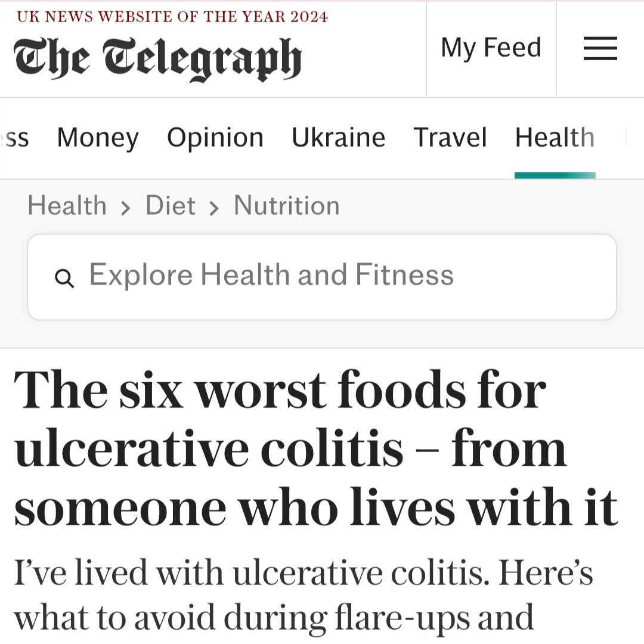Screen dimensions: 644x644
Task: Select the Ukraine tab
Action: 338,138
